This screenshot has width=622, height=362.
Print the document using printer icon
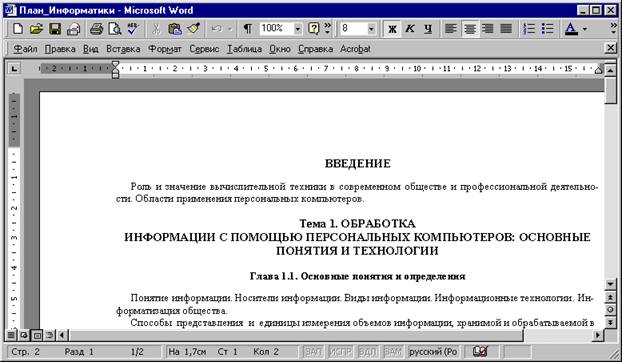(x=96, y=29)
